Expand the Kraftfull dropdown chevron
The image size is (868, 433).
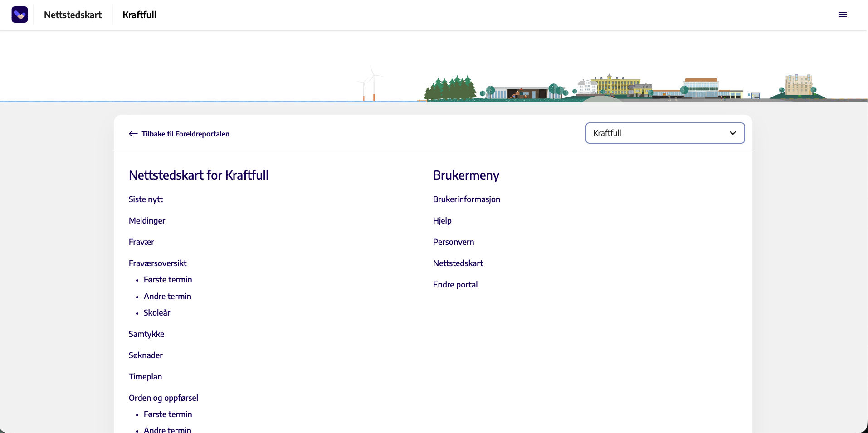pos(733,133)
